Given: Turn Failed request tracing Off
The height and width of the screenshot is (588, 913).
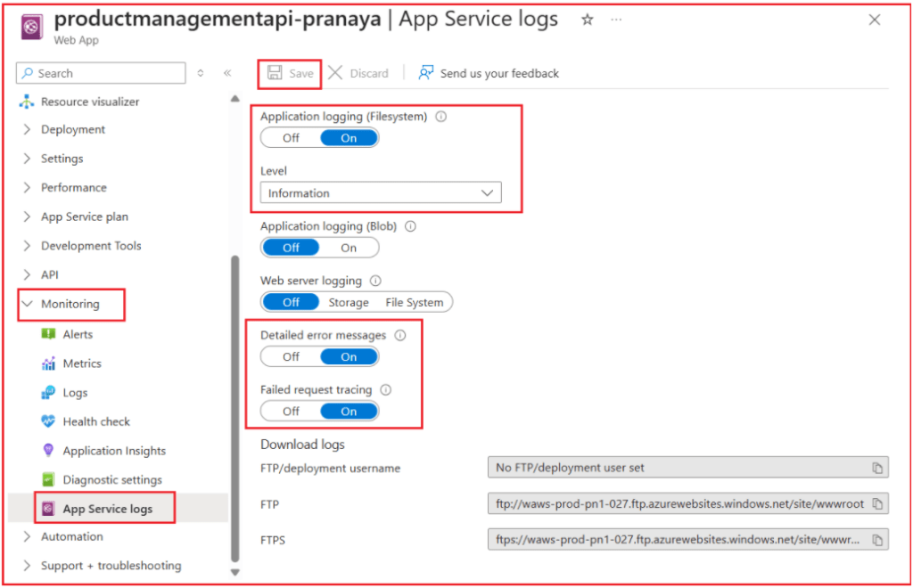Looking at the screenshot, I should [291, 412].
